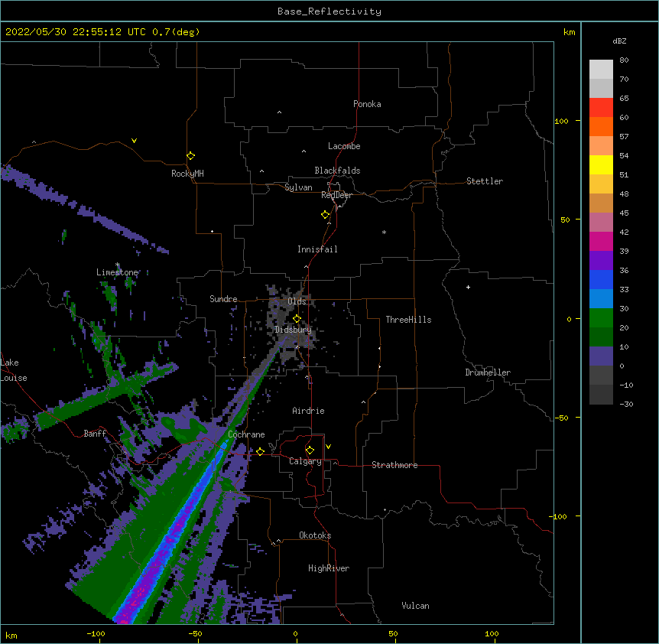Click the Airdrie city label

click(309, 411)
